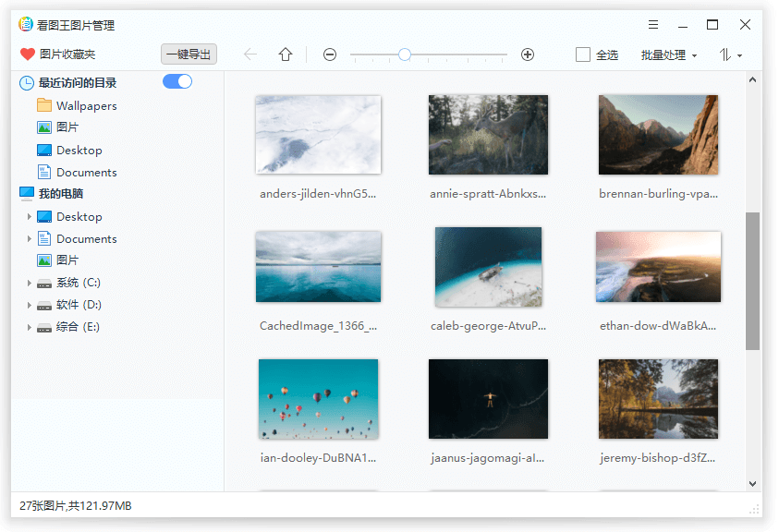
Task: Select the ian-dooley balloons thumbnail
Action: point(319,399)
